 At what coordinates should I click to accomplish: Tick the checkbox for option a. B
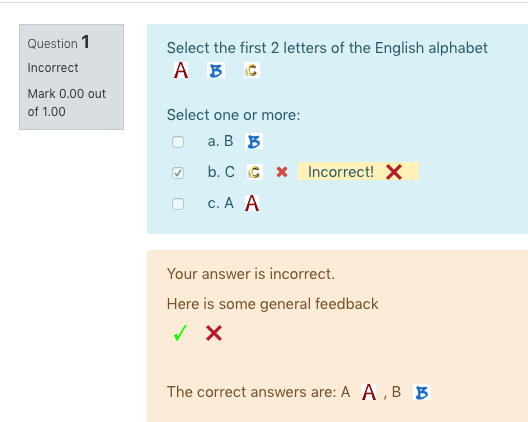tap(178, 142)
